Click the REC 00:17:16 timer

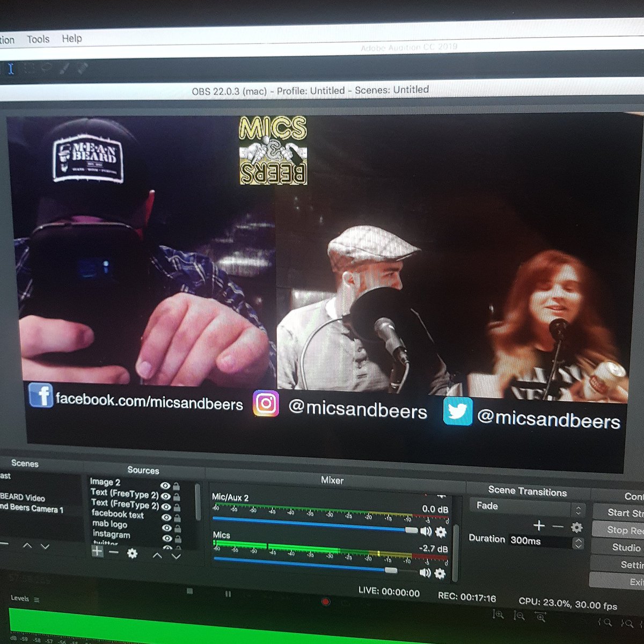(467, 597)
